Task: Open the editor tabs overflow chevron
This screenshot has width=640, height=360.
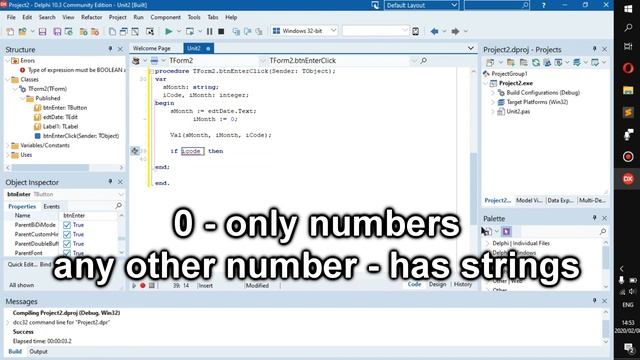Action: (471, 48)
